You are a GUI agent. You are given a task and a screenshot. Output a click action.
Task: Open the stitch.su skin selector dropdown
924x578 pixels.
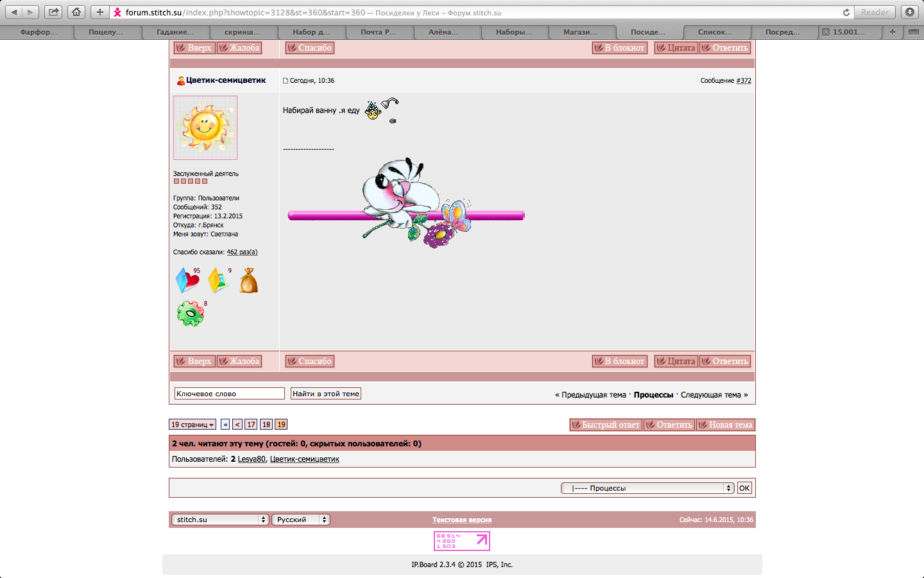pyautogui.click(x=219, y=520)
